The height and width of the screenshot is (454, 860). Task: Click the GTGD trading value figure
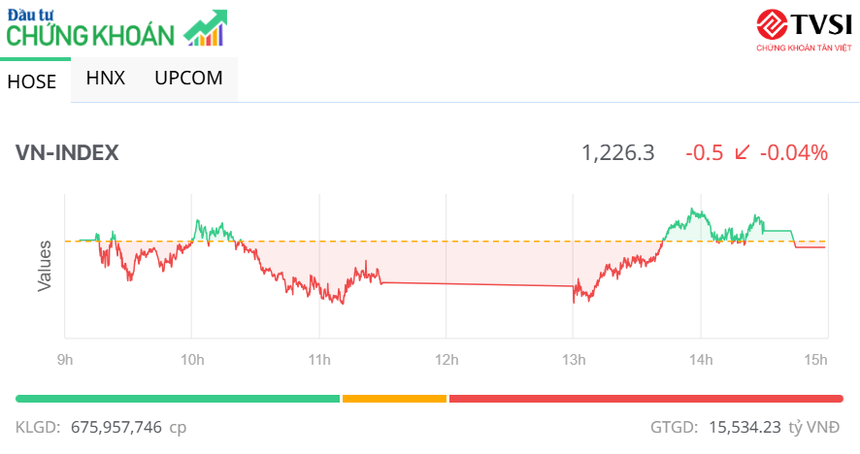click(744, 427)
